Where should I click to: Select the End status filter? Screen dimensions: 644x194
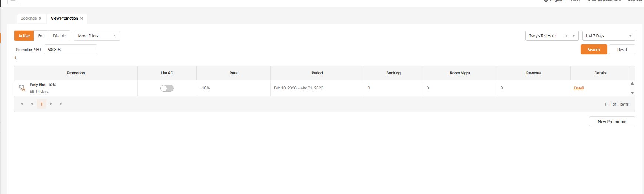pyautogui.click(x=41, y=36)
